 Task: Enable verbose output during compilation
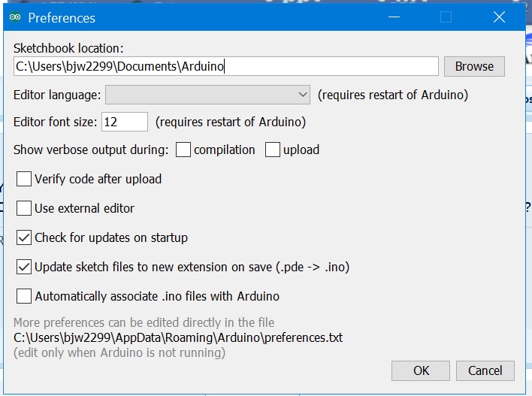183,150
